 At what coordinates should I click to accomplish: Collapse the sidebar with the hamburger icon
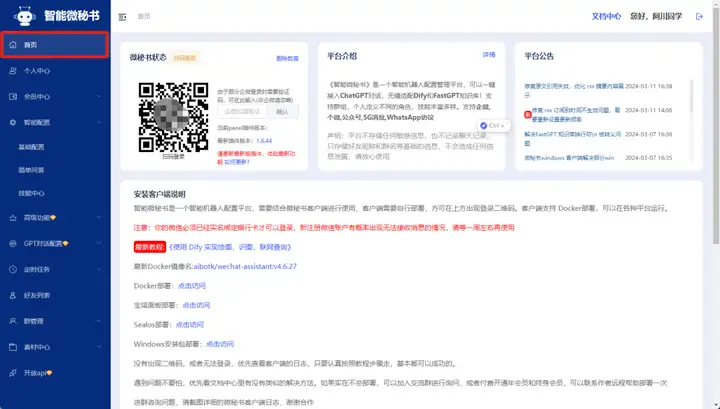[122, 17]
